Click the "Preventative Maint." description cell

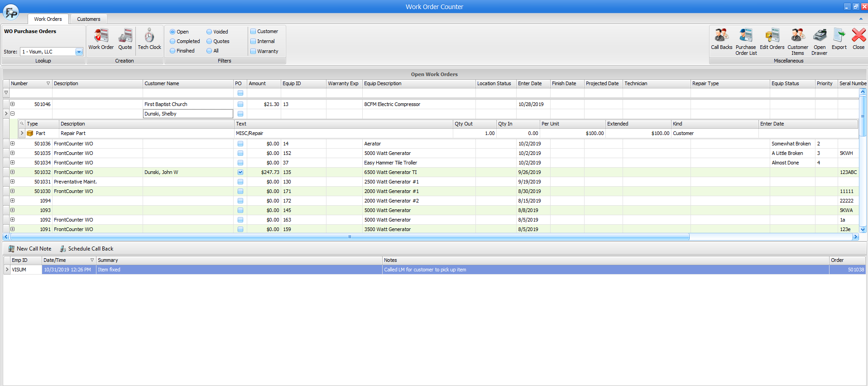pyautogui.click(x=97, y=182)
